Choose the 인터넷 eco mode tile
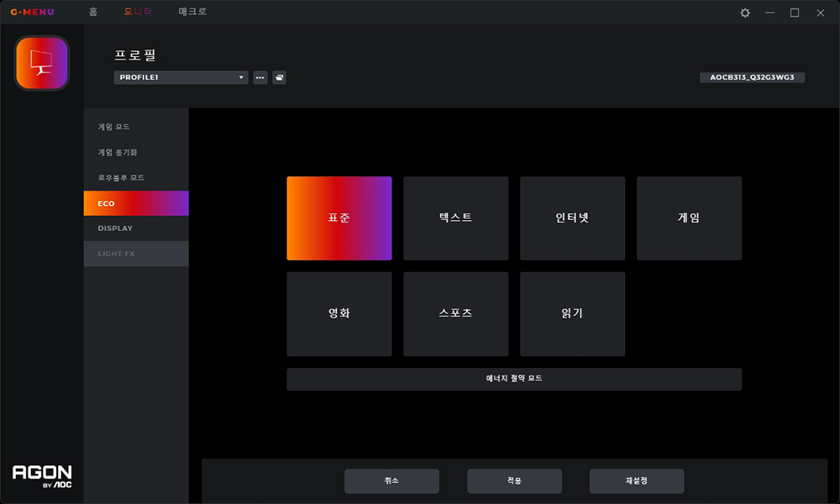The image size is (840, 504). click(x=573, y=218)
